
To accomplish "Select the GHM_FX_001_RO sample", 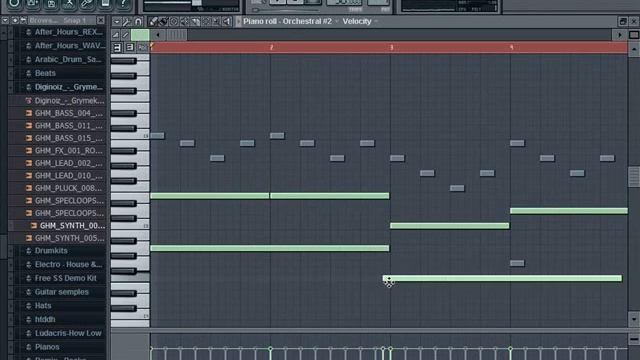I will (65, 151).
